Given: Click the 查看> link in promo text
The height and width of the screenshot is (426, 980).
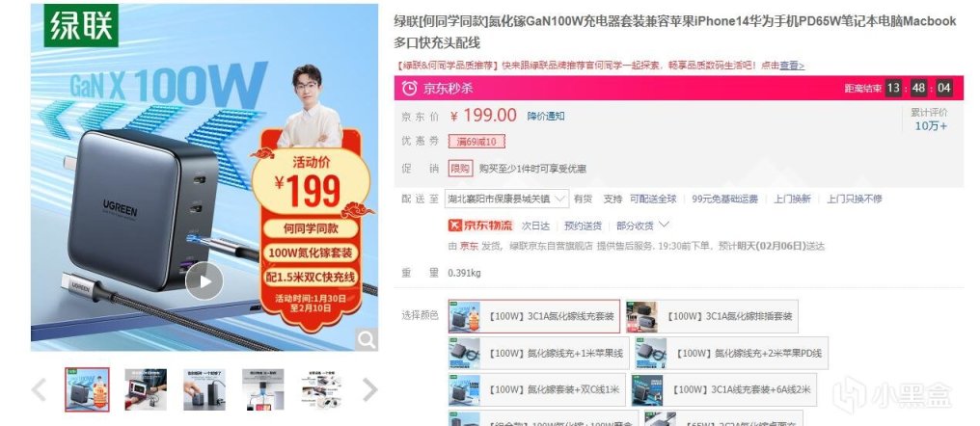Looking at the screenshot, I should pos(792,65).
